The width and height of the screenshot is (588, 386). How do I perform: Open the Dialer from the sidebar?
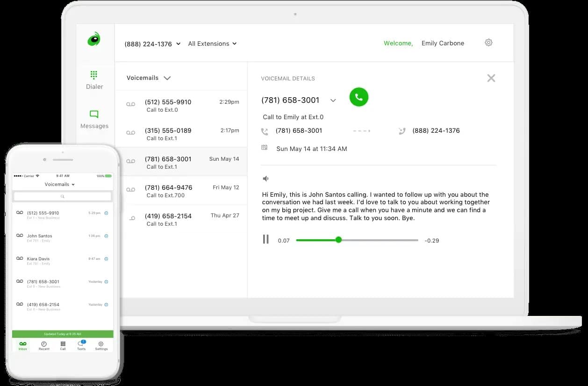tap(94, 79)
